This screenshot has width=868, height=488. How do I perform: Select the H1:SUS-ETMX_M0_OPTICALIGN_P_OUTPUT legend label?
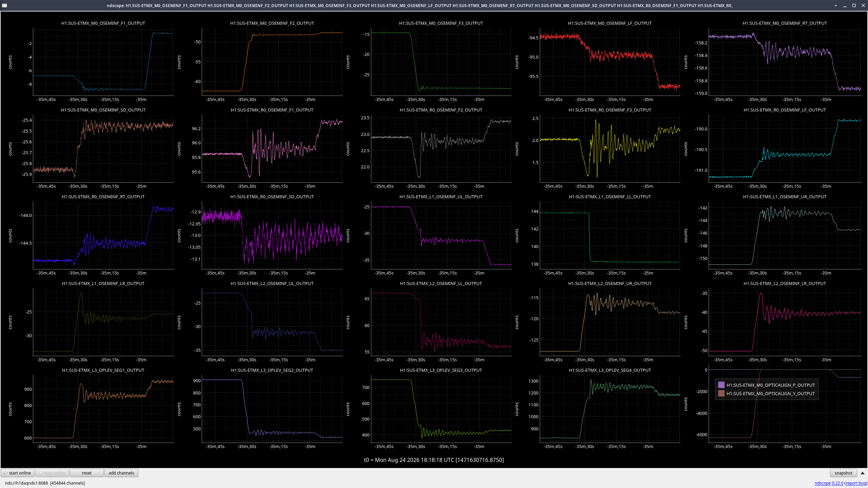[770, 385]
